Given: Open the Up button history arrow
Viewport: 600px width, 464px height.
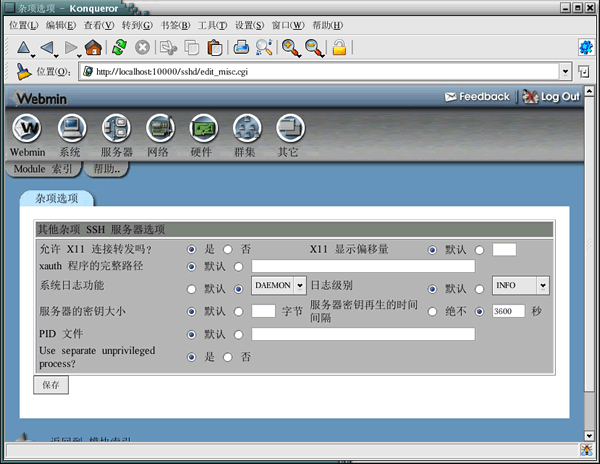Looking at the screenshot, I should [x=33, y=56].
